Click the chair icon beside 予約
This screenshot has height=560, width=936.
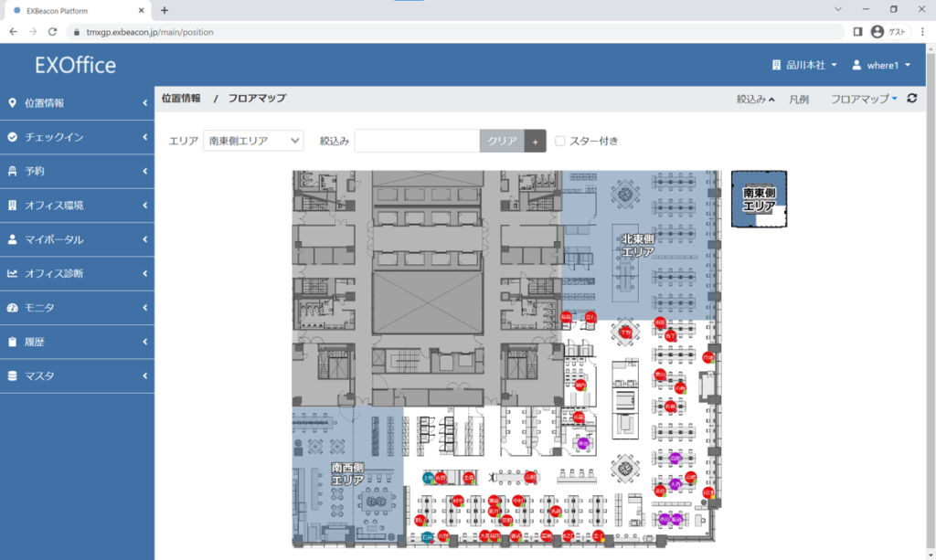click(12, 171)
